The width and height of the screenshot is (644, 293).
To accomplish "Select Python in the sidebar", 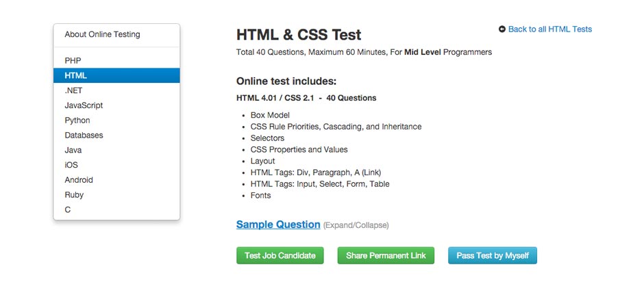I will [x=77, y=120].
